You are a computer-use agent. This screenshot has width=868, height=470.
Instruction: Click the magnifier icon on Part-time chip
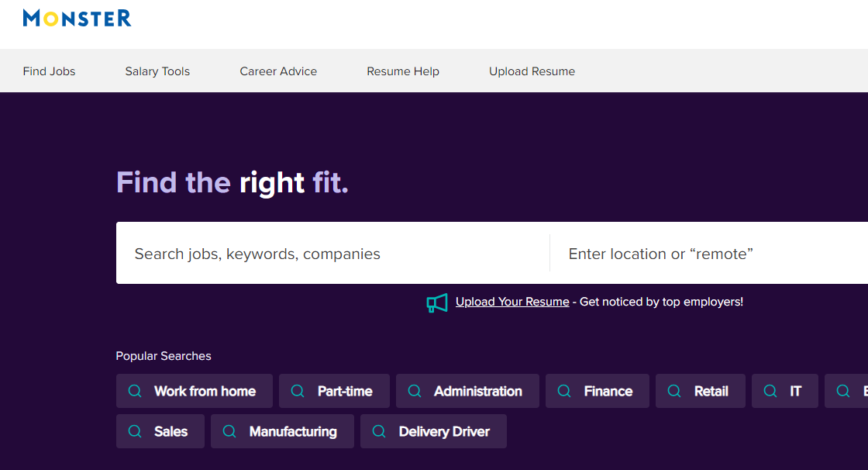(x=298, y=391)
